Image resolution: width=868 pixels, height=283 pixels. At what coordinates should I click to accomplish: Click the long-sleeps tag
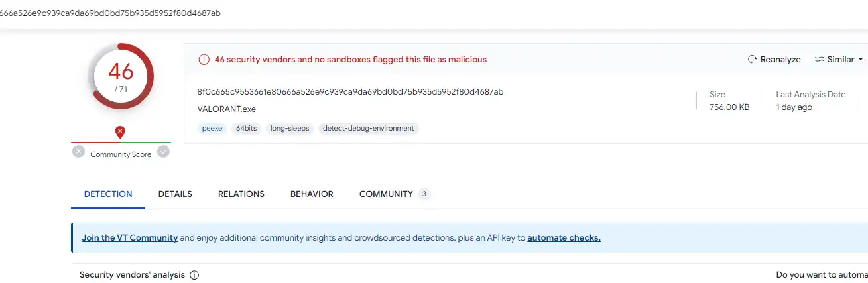click(x=290, y=129)
